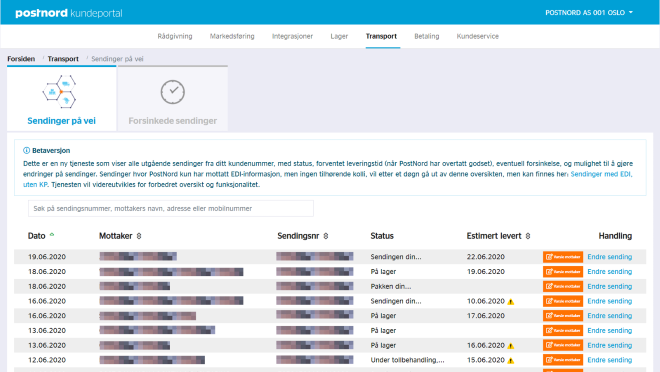The height and width of the screenshot is (372, 660).
Task: Sort by Dato column arrow
Action: click(52, 235)
